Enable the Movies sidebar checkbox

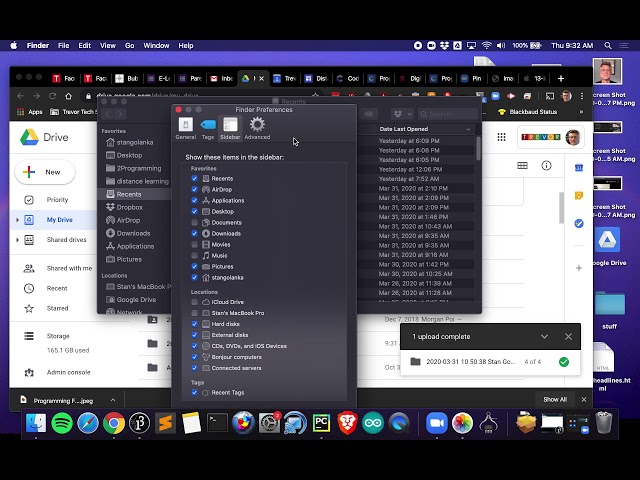click(x=195, y=244)
